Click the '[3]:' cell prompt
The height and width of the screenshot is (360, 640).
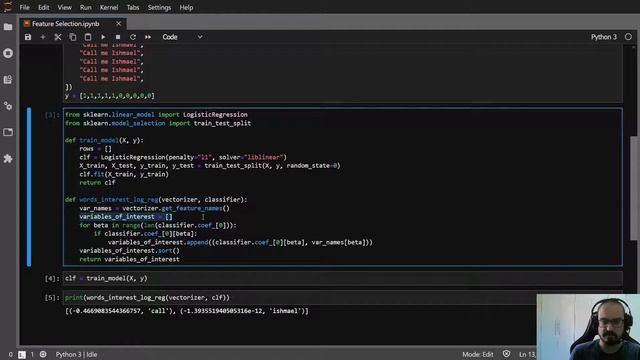click(52, 115)
